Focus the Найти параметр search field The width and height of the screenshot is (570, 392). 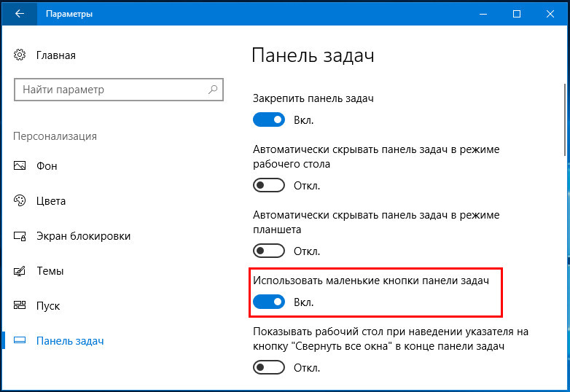(119, 90)
